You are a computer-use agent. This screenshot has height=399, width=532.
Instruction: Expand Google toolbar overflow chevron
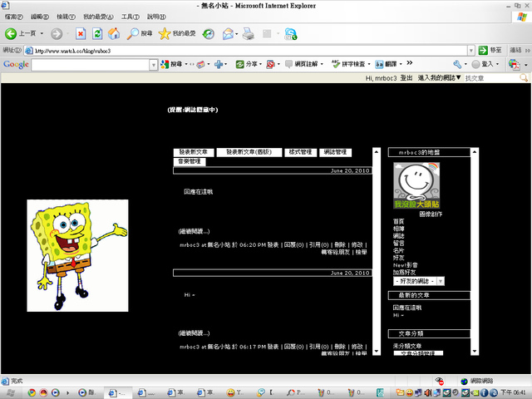(410, 63)
